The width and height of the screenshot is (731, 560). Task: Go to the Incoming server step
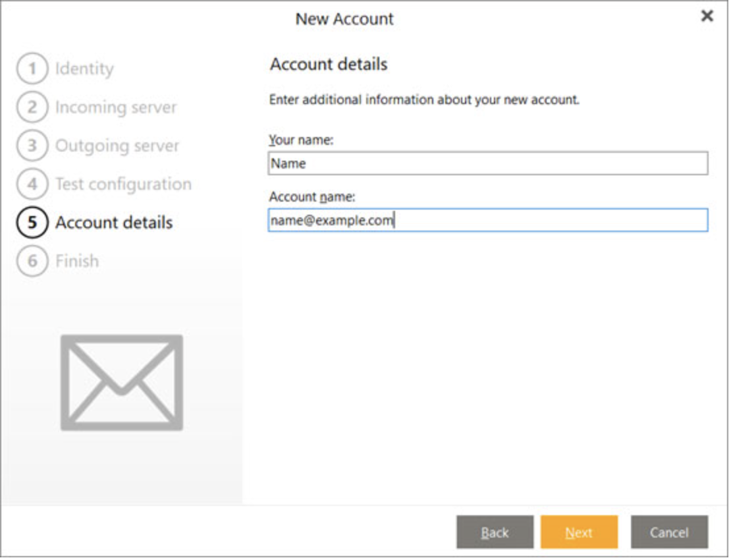click(116, 107)
